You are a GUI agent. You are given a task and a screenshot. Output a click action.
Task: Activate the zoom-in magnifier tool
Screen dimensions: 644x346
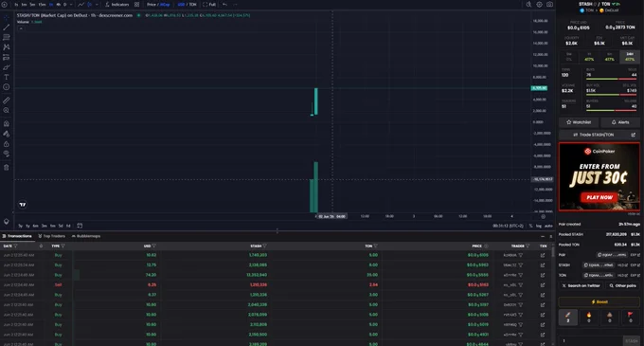point(7,110)
